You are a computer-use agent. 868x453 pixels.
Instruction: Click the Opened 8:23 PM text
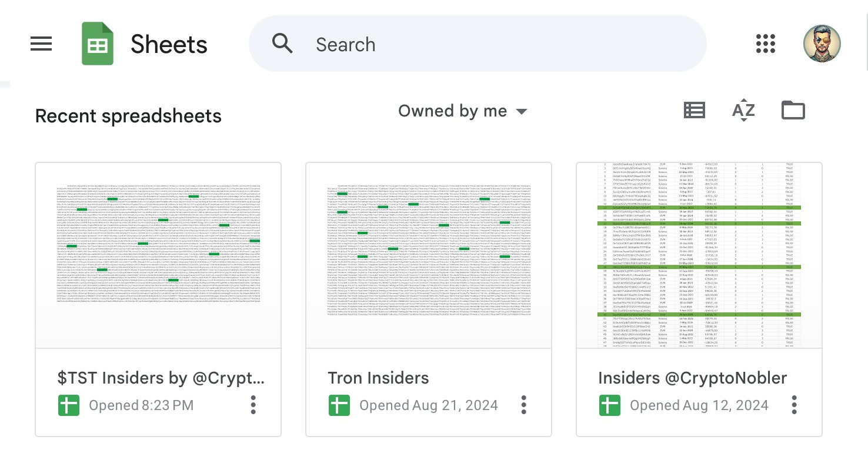pos(141,405)
